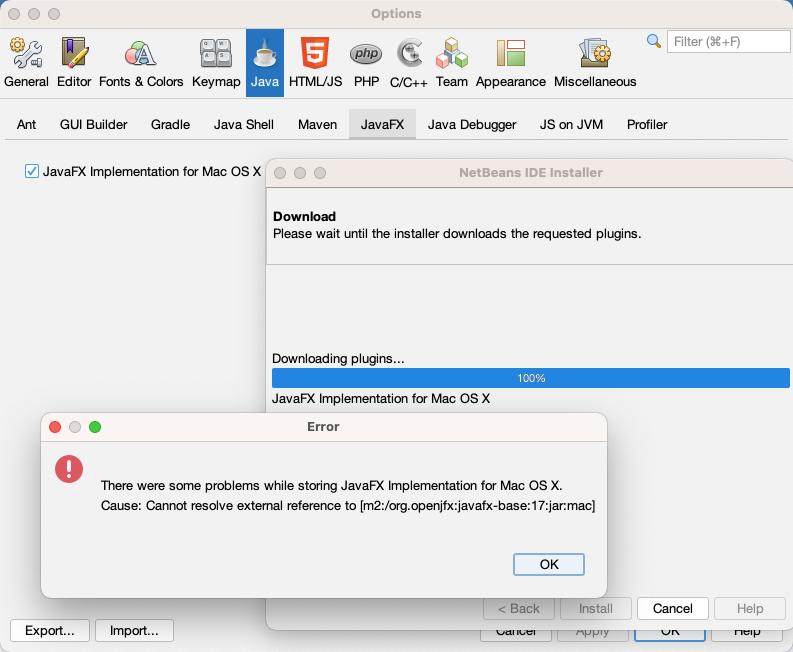The width and height of the screenshot is (793, 652).
Task: Open the Appearance options category
Action: [511, 63]
